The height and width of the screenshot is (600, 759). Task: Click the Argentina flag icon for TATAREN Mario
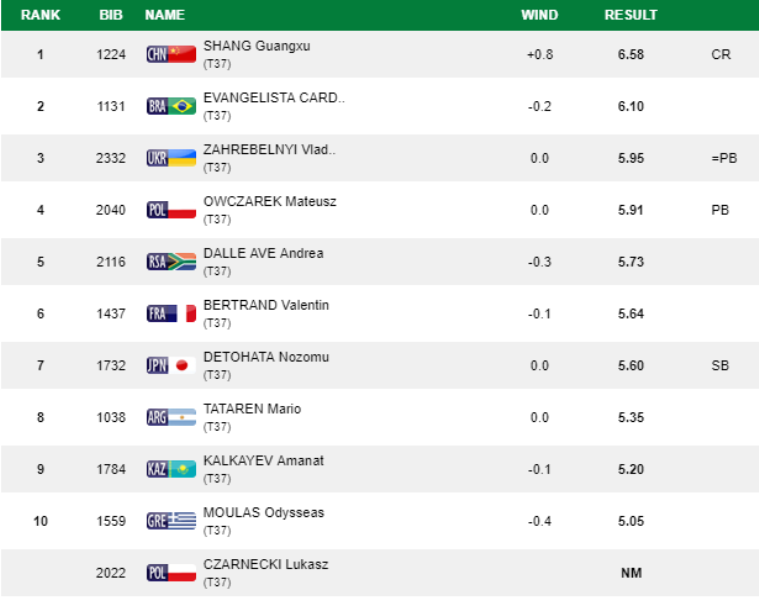(x=171, y=417)
